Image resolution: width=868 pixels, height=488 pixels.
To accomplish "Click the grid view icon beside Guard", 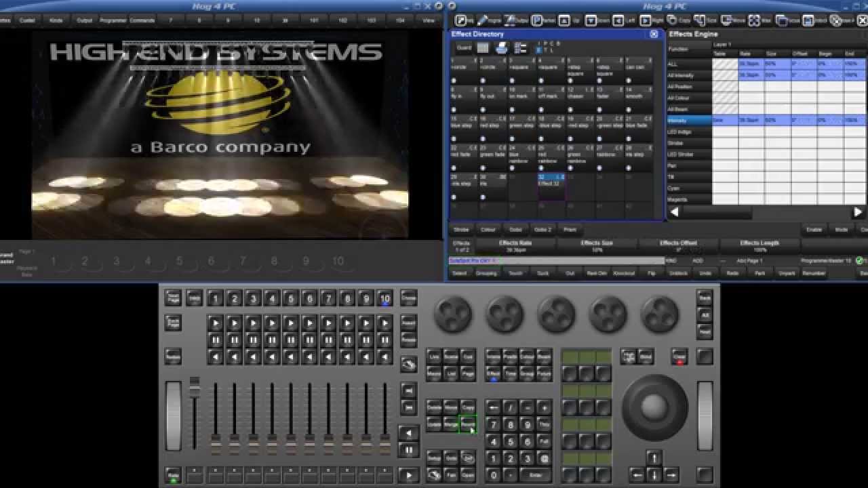I will pos(482,48).
